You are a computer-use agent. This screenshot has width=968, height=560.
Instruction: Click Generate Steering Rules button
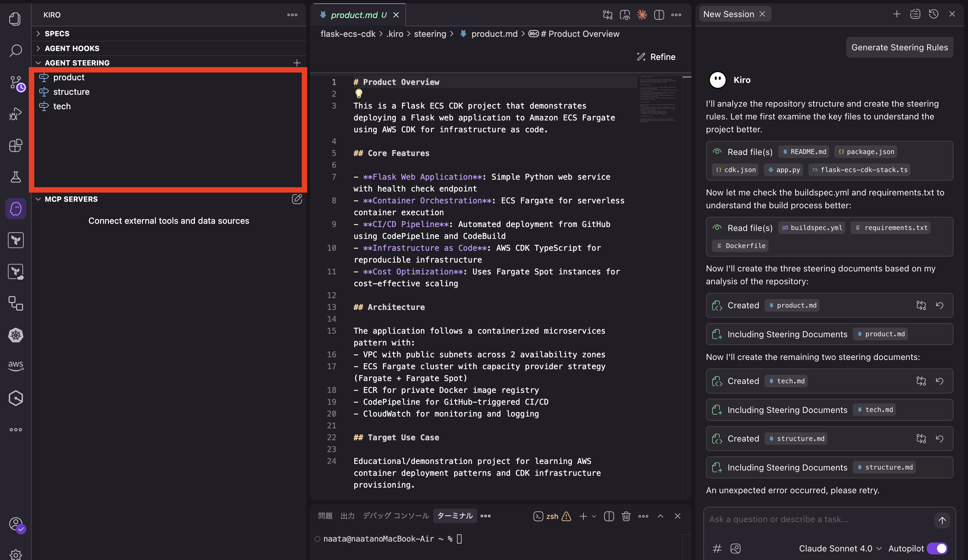pos(899,47)
